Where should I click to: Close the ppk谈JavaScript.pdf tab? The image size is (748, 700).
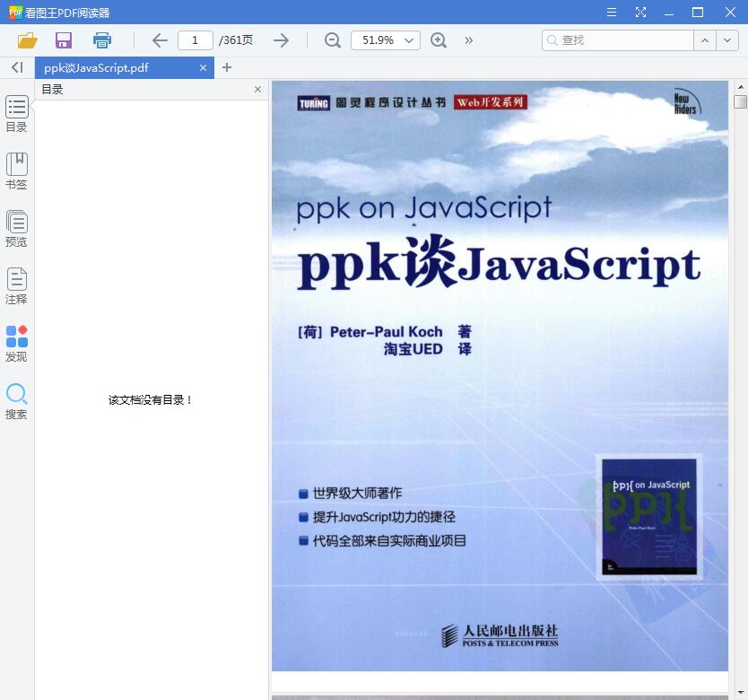click(x=203, y=68)
